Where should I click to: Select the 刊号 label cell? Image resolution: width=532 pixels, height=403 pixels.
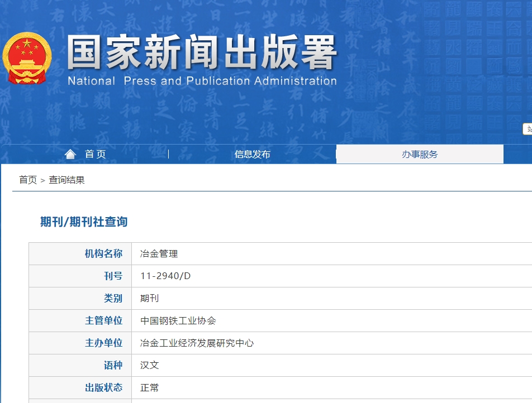point(80,276)
